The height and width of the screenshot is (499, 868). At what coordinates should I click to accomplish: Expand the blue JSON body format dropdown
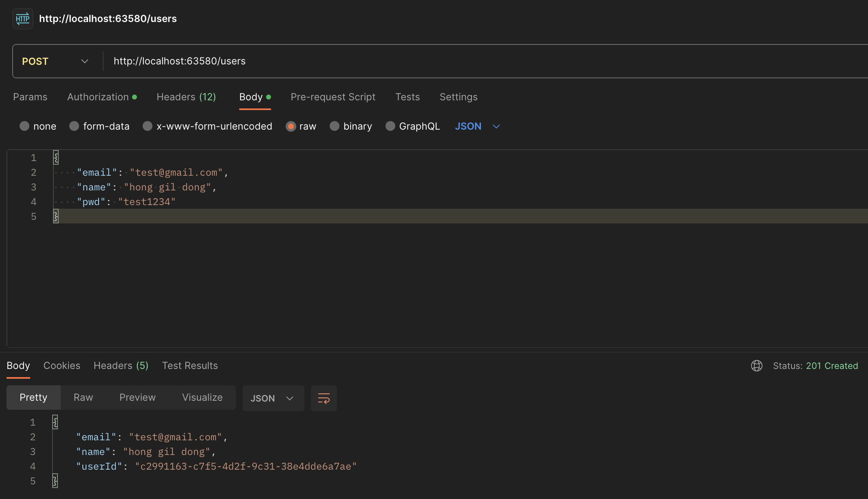[x=477, y=126]
